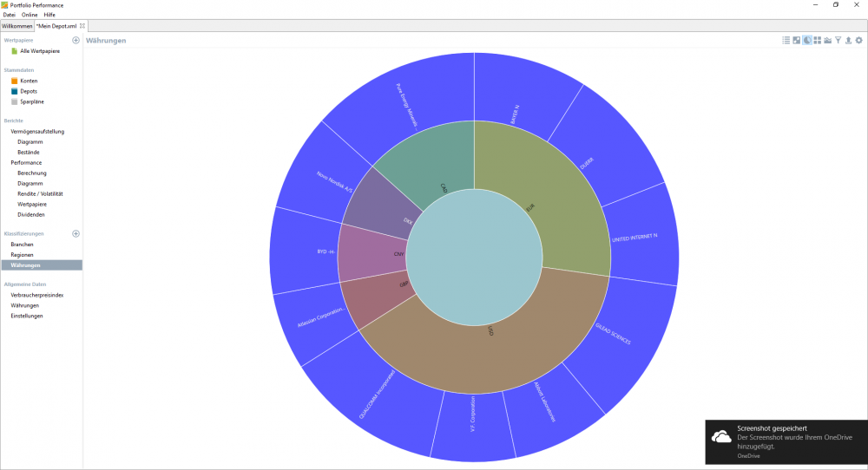Click the BYD -H- outer segment
Screen dimensions: 868x470
coord(305,251)
